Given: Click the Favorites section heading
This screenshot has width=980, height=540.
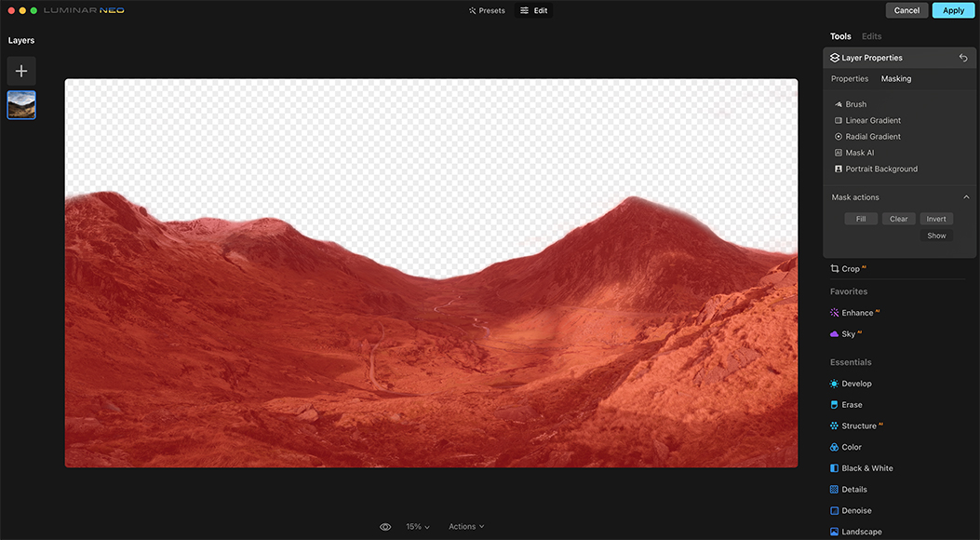Looking at the screenshot, I should [849, 291].
